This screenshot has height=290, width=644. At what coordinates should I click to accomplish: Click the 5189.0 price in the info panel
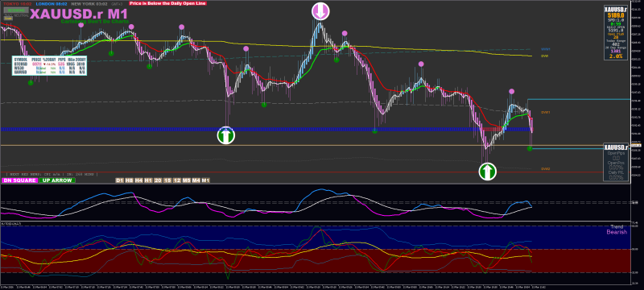[616, 15]
